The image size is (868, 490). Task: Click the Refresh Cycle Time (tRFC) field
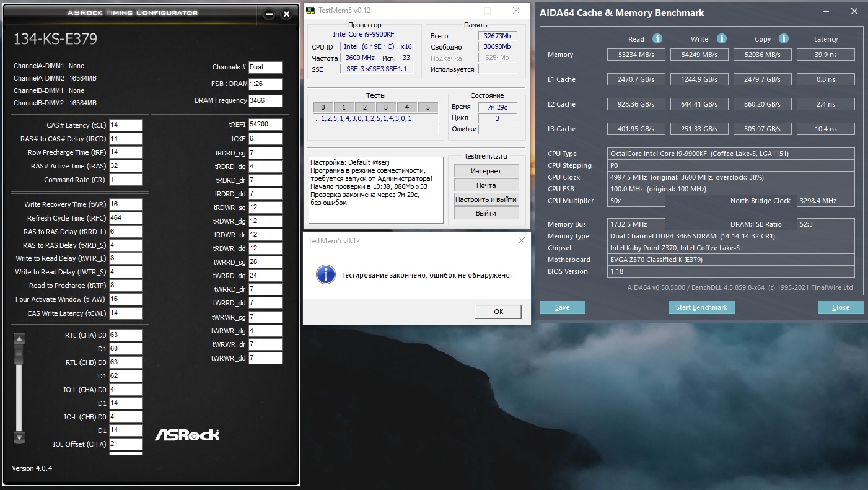(126, 218)
